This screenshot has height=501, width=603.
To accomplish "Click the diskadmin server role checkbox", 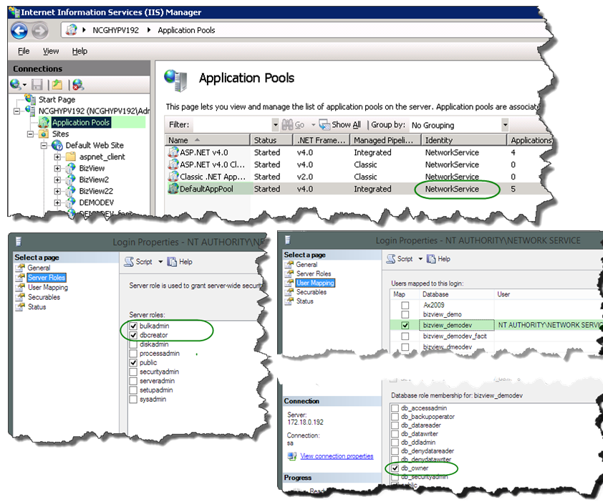I will point(133,344).
